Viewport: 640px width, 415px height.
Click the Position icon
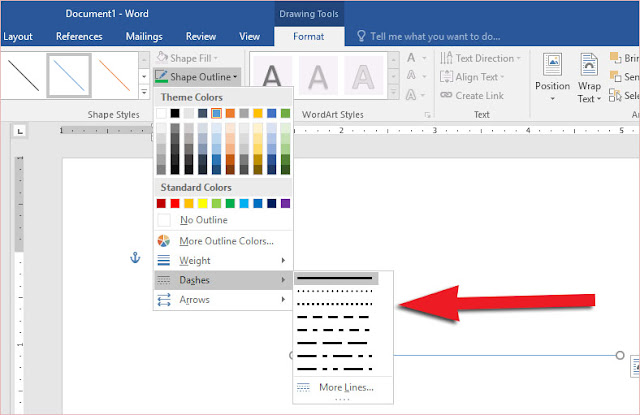[x=552, y=64]
